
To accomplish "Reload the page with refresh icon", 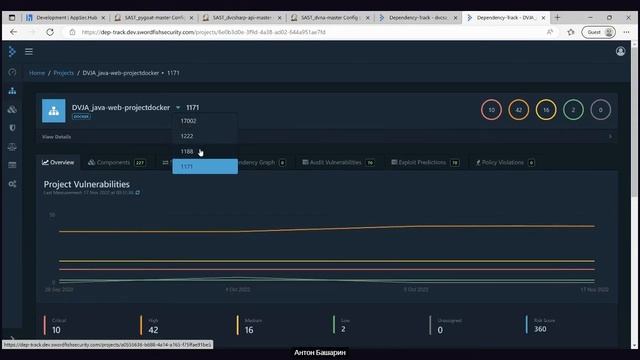I will coord(50,32).
